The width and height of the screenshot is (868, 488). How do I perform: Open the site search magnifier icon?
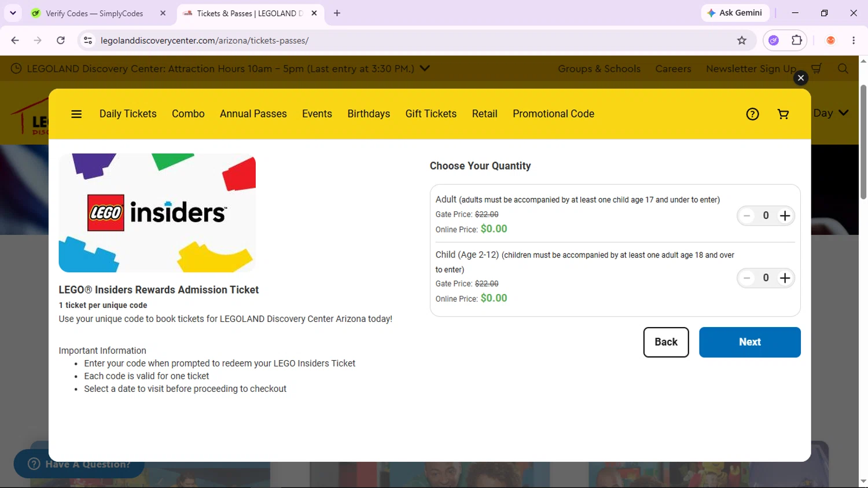tap(843, 69)
